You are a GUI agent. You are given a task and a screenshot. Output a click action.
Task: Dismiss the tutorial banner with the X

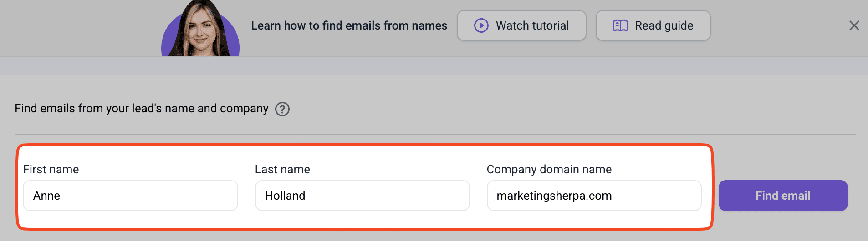(854, 25)
